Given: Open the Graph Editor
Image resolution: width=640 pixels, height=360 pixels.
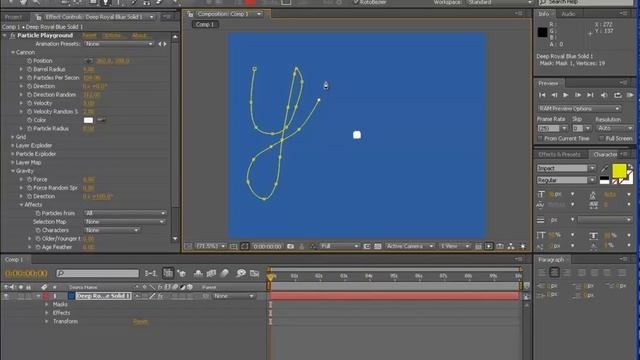Looking at the screenshot, I should click(254, 273).
